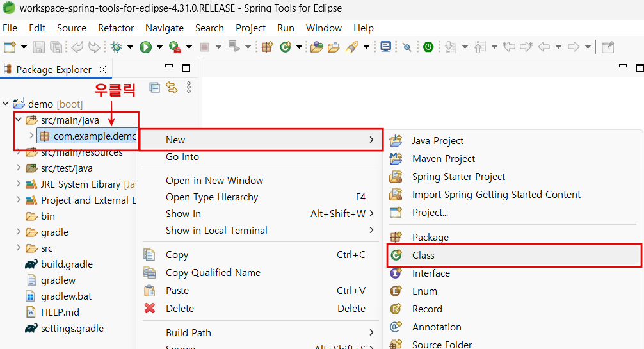Open the dropdown arrow beside the Run button

(159, 47)
